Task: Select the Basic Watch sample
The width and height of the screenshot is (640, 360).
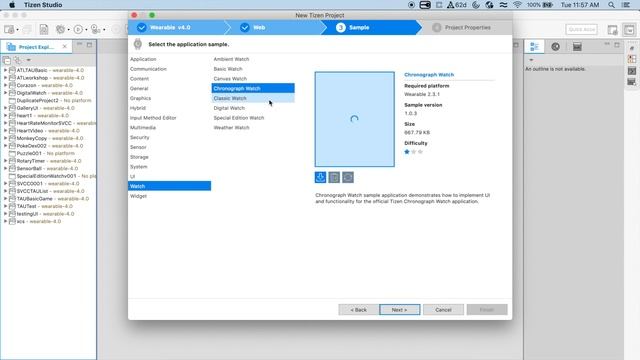Action: click(253, 69)
